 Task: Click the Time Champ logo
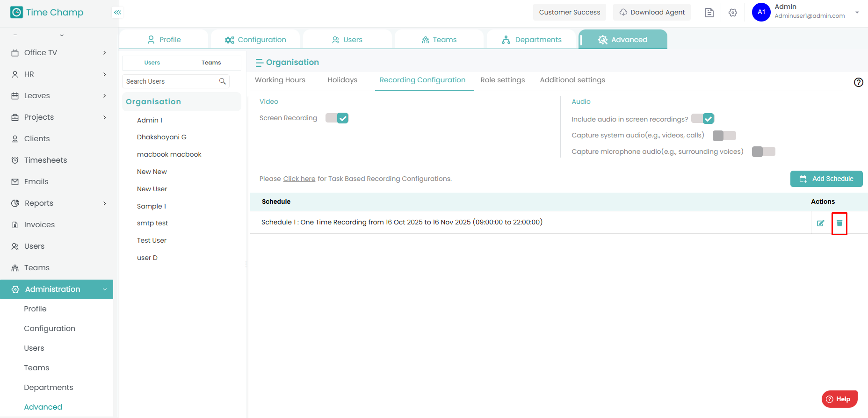47,13
